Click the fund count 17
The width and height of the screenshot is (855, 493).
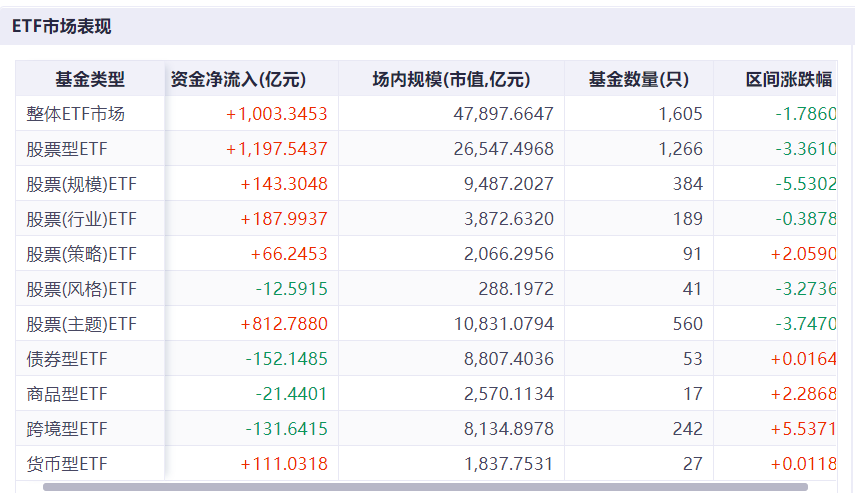tap(693, 394)
